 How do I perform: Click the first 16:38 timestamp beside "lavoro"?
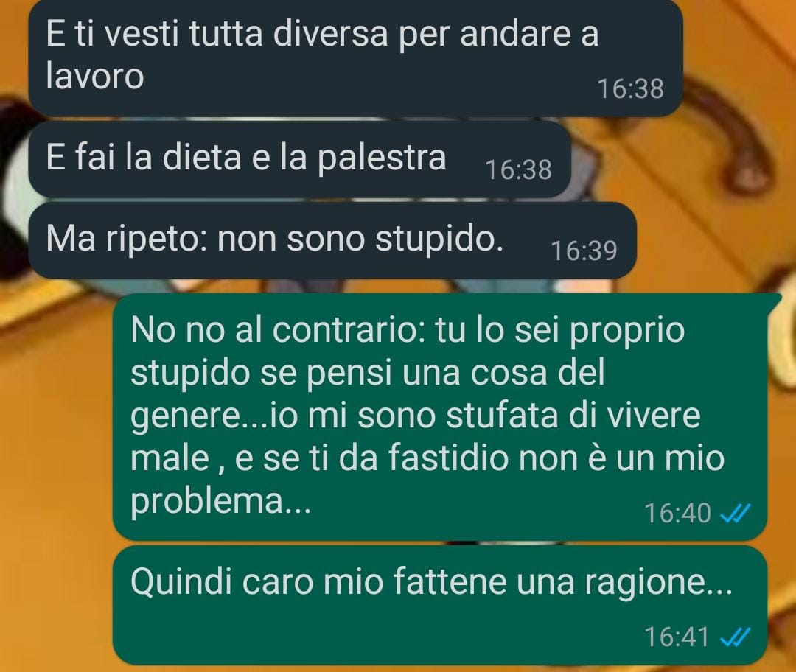point(630,89)
